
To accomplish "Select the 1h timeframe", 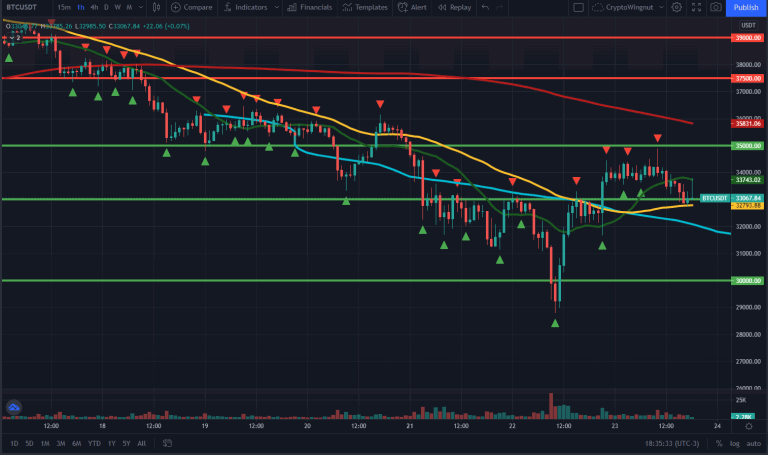I will point(81,7).
